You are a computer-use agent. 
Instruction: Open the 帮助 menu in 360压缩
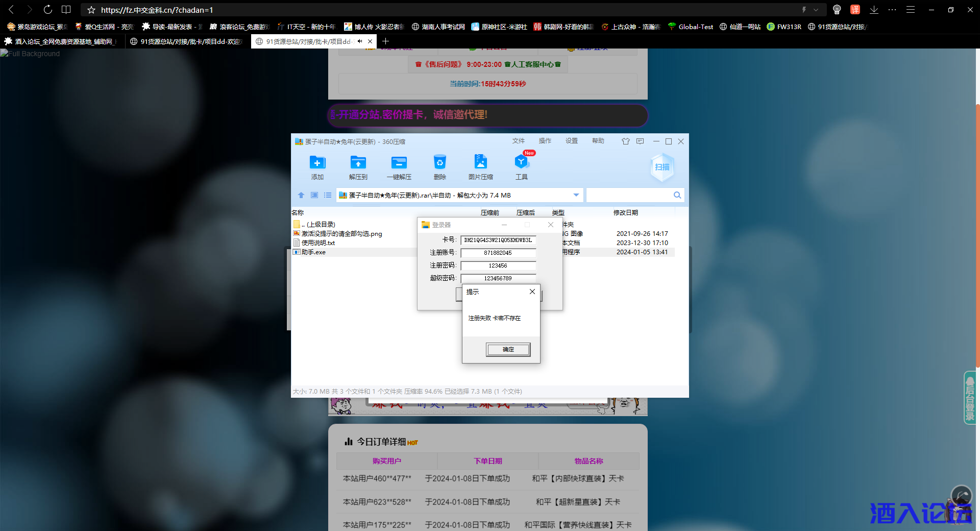598,141
